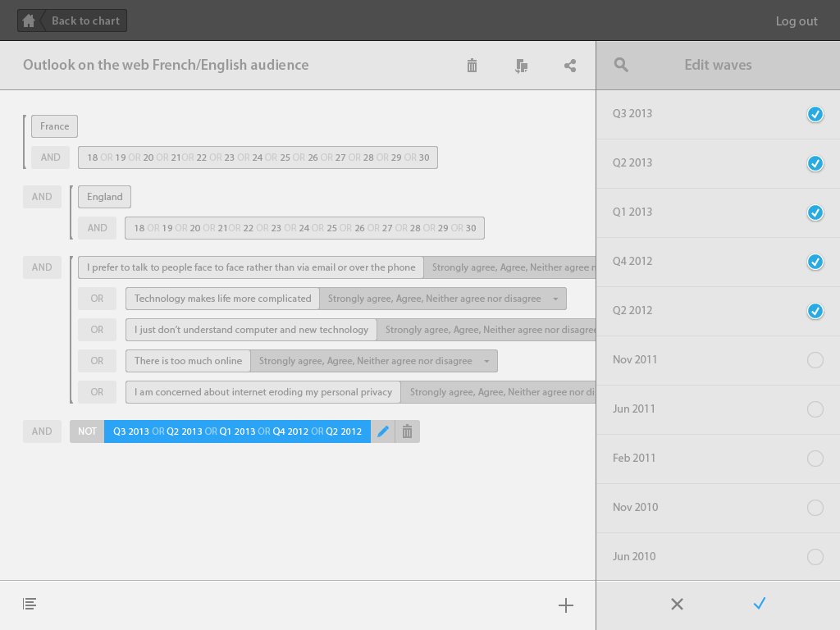Click the AND operator beside France ages
The width and height of the screenshot is (840, 630).
pos(50,157)
